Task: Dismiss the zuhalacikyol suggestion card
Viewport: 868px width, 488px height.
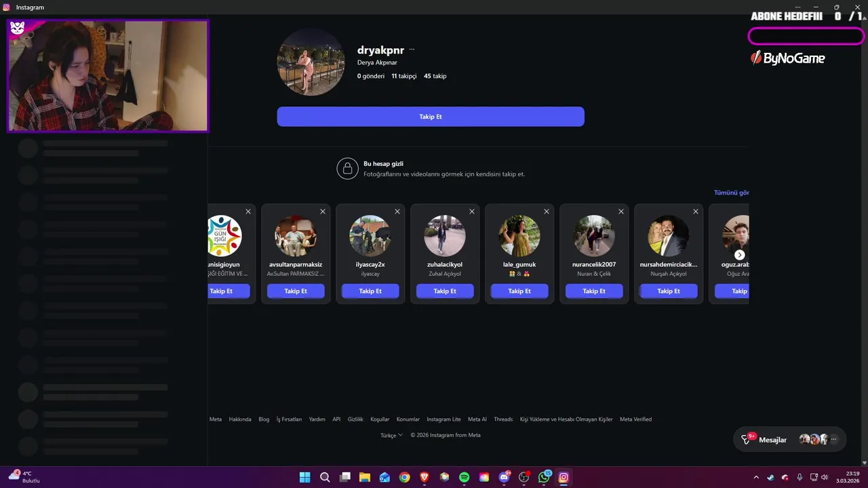Action: 472,211
